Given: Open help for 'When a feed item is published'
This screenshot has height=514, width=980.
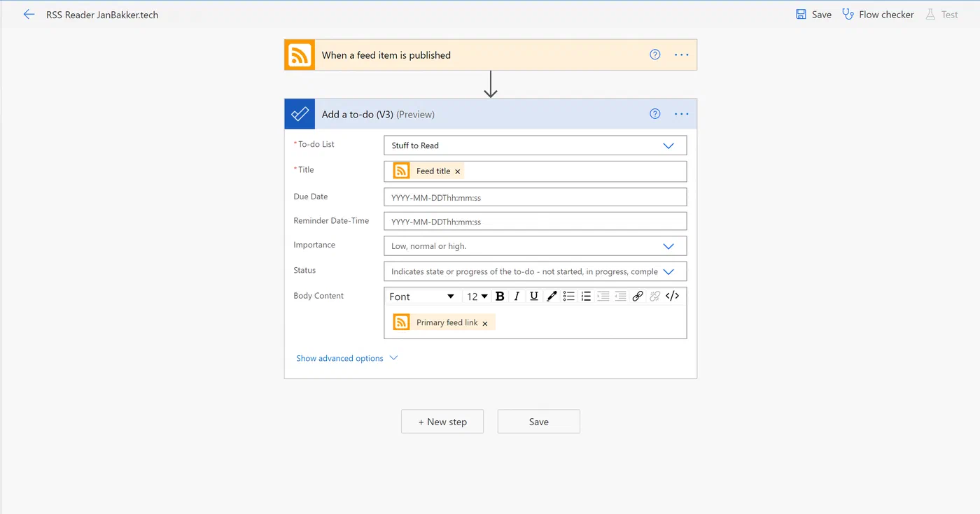Looking at the screenshot, I should click(655, 55).
